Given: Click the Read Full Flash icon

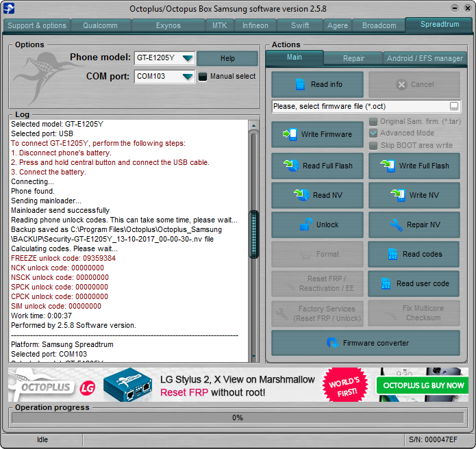Looking at the screenshot, I should (x=291, y=166).
